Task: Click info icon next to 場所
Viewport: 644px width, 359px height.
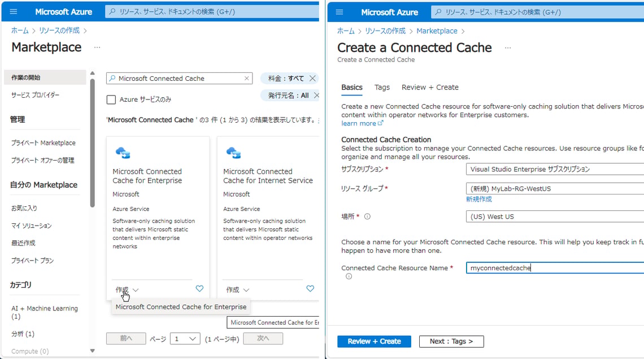Action: click(367, 217)
